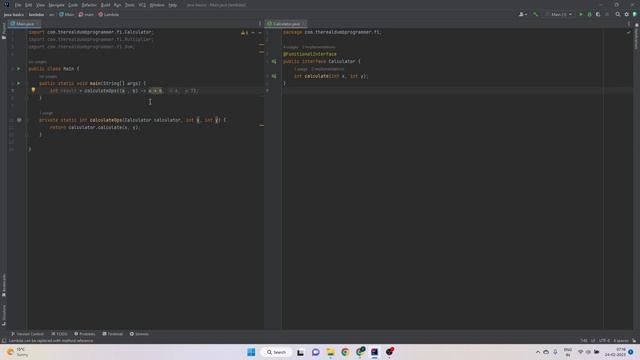This screenshot has height=360, width=640.
Task: Click the green plugin icon at toolbar end
Action: (635, 14)
